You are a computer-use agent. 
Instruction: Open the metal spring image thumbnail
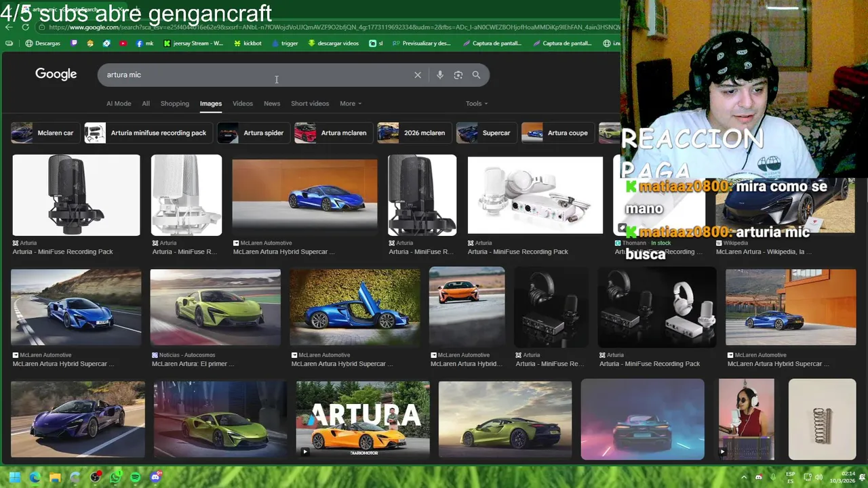tap(823, 420)
